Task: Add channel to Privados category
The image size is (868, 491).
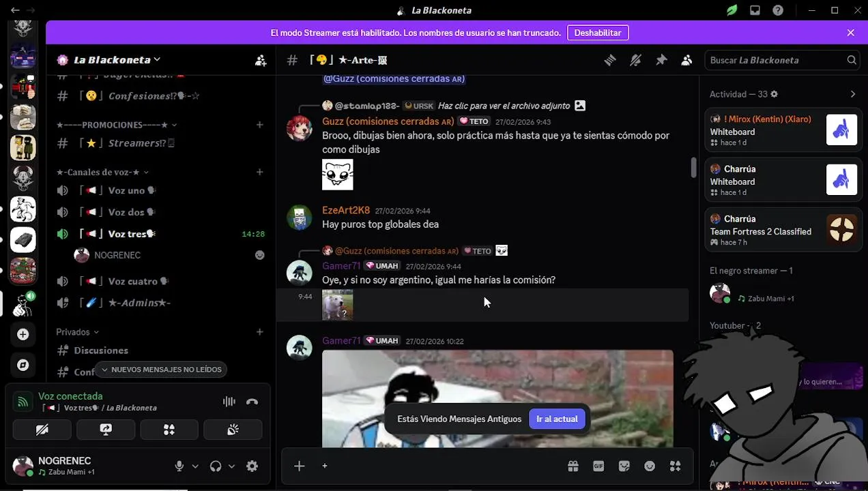Action: click(x=259, y=332)
